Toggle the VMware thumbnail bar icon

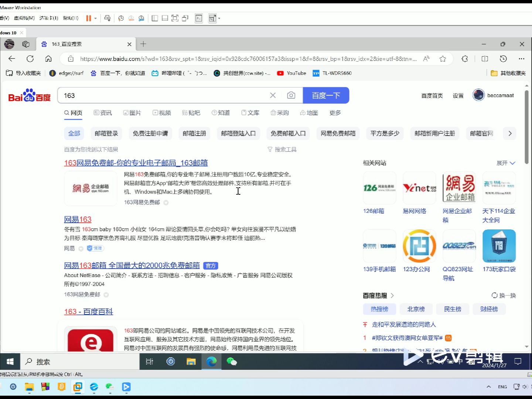[x=165, y=18]
